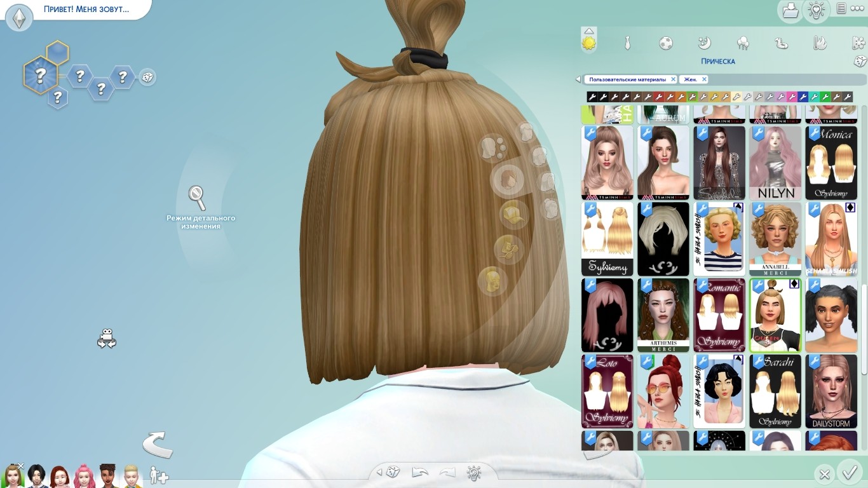Expand outfit category arrow above sun icon

[589, 30]
